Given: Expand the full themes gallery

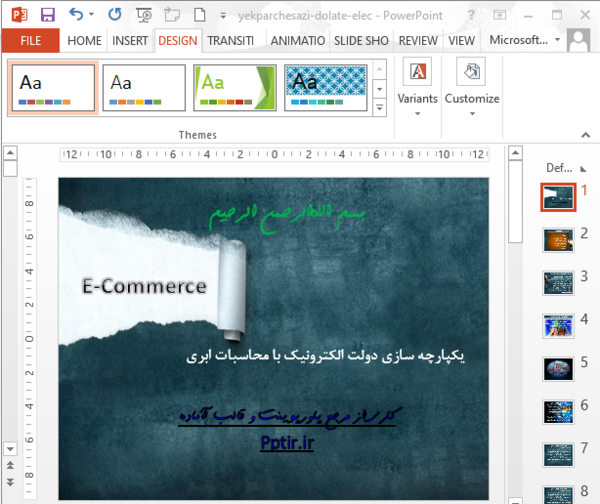Looking at the screenshot, I should (379, 108).
